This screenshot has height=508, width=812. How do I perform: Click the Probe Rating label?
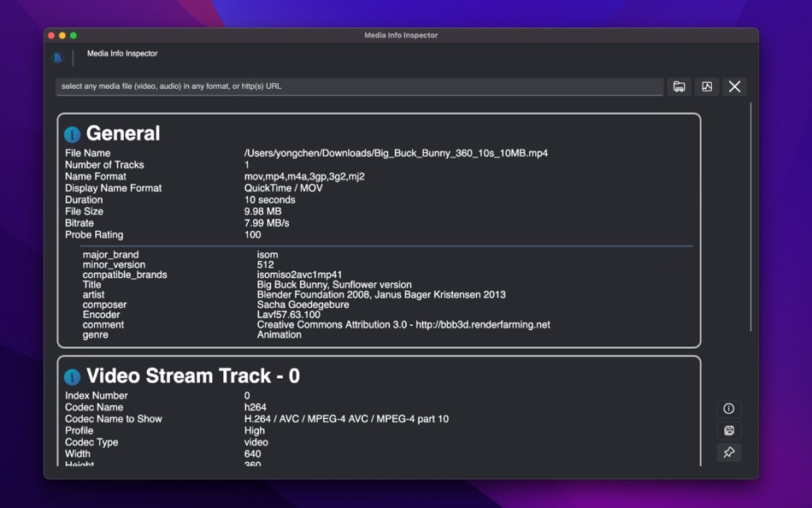point(94,235)
